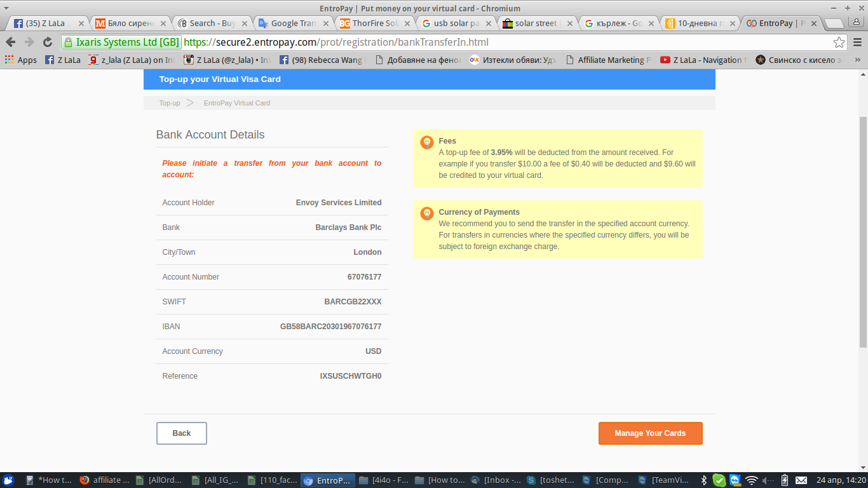Open the clock showing 24 апр, 14:20

(x=840, y=480)
